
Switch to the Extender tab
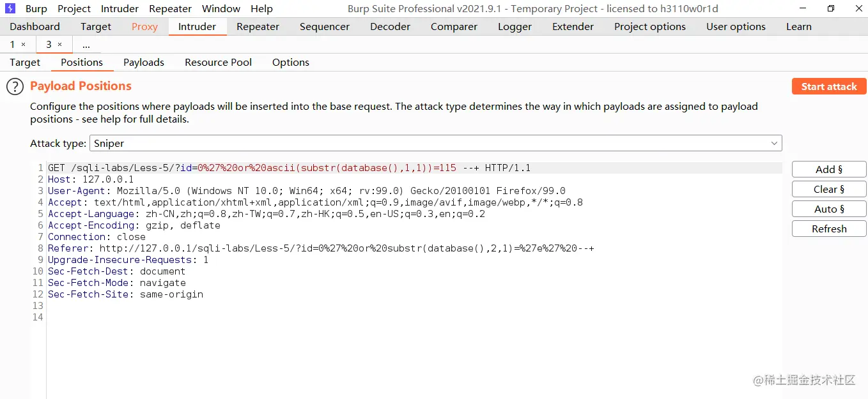coord(573,27)
